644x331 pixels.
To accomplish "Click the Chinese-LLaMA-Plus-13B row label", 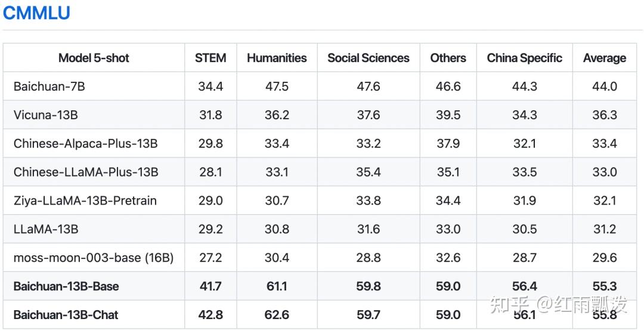I will pyautogui.click(x=86, y=172).
